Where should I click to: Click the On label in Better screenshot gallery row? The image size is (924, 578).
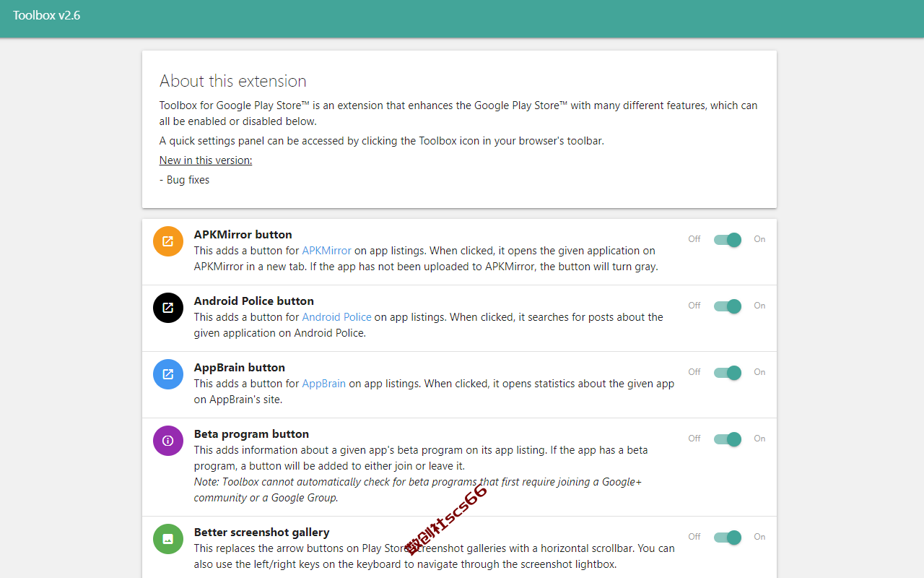tap(759, 537)
